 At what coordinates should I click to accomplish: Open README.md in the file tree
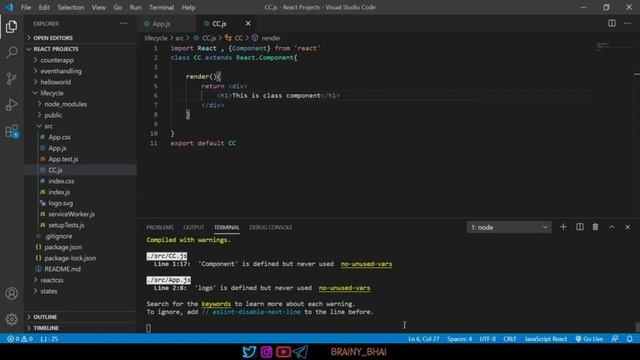pyautogui.click(x=62, y=269)
